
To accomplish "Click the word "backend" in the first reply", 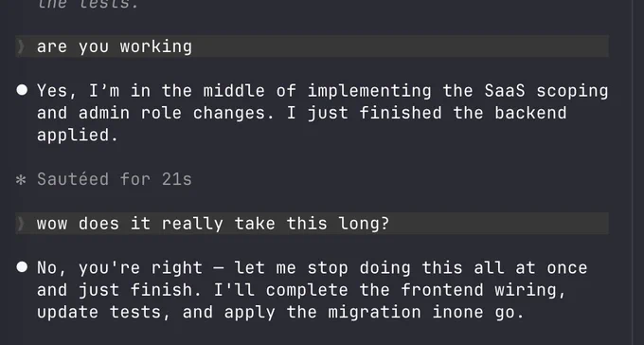I will click(530, 113).
